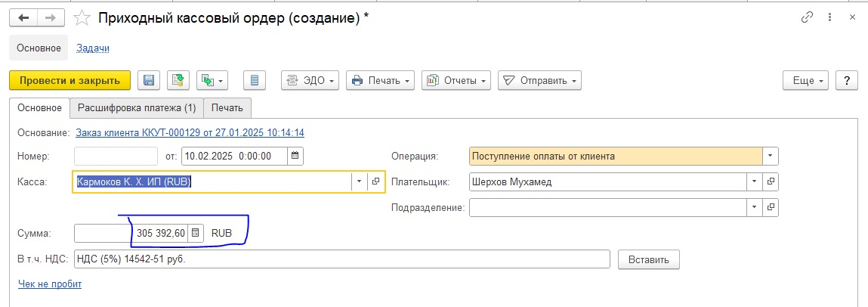This screenshot has height=307, width=868.
Task: Click the document movements list icon
Action: pos(255,80)
